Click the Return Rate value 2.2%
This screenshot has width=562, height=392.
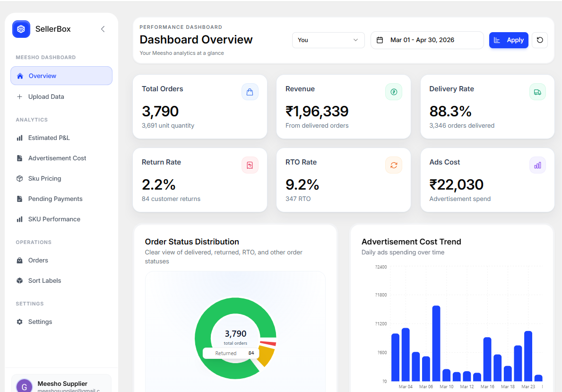158,185
